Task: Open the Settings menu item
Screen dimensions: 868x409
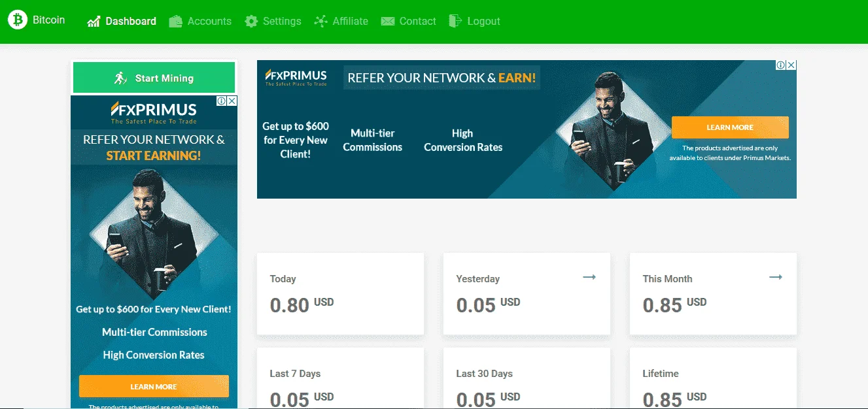Action: tap(273, 22)
